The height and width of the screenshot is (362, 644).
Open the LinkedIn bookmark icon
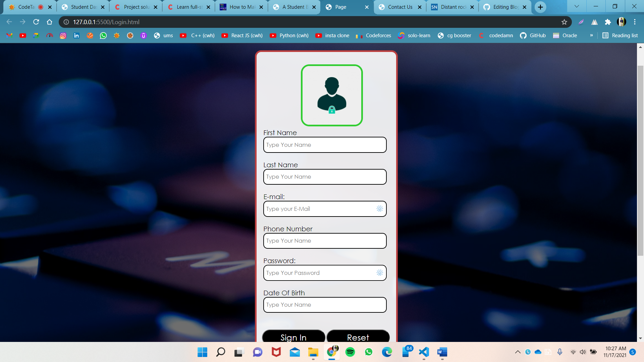(x=76, y=36)
